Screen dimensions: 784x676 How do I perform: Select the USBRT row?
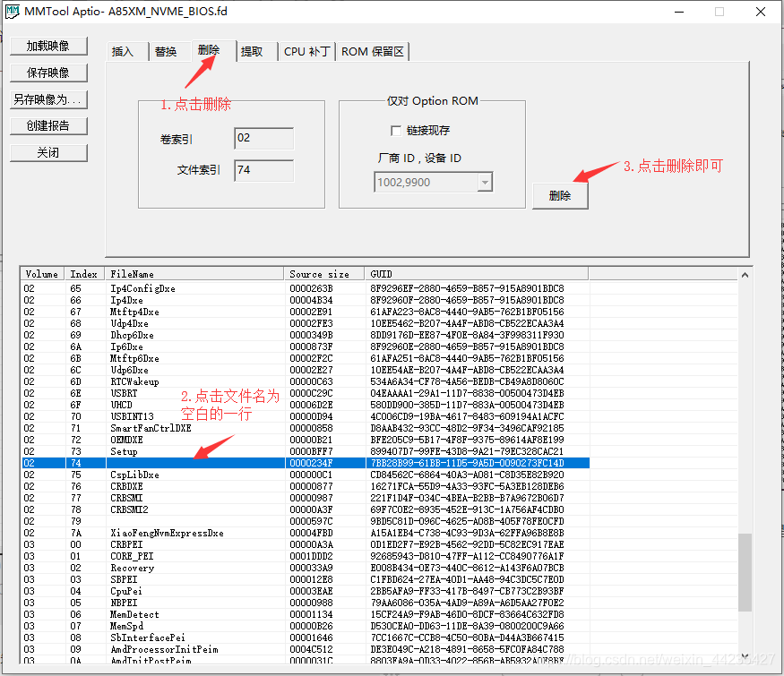coord(306,394)
